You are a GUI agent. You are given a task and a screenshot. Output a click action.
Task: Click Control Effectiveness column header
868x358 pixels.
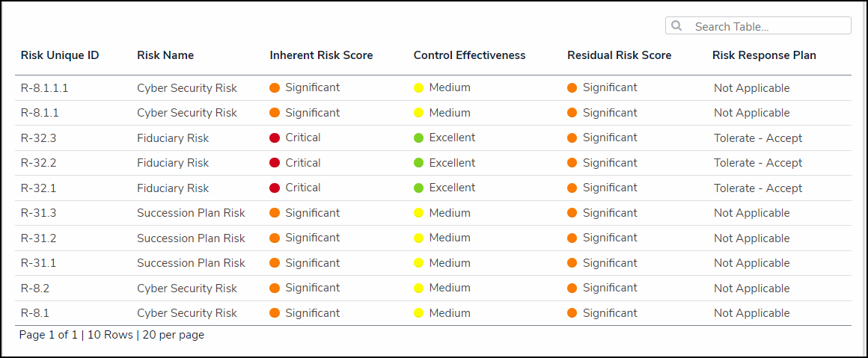[x=469, y=55]
